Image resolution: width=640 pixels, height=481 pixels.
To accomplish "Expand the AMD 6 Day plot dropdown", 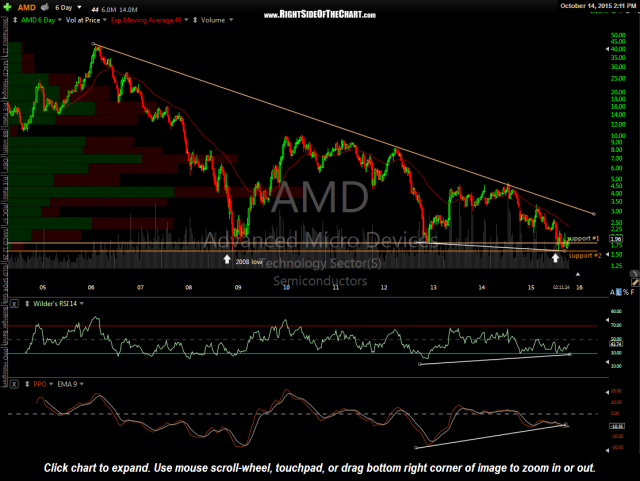I will pyautogui.click(x=60, y=20).
